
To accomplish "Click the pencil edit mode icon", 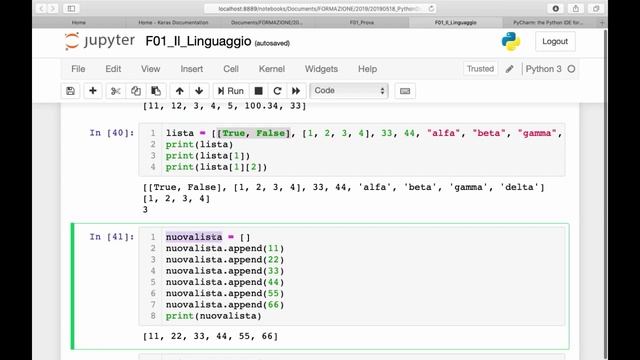I will (509, 69).
